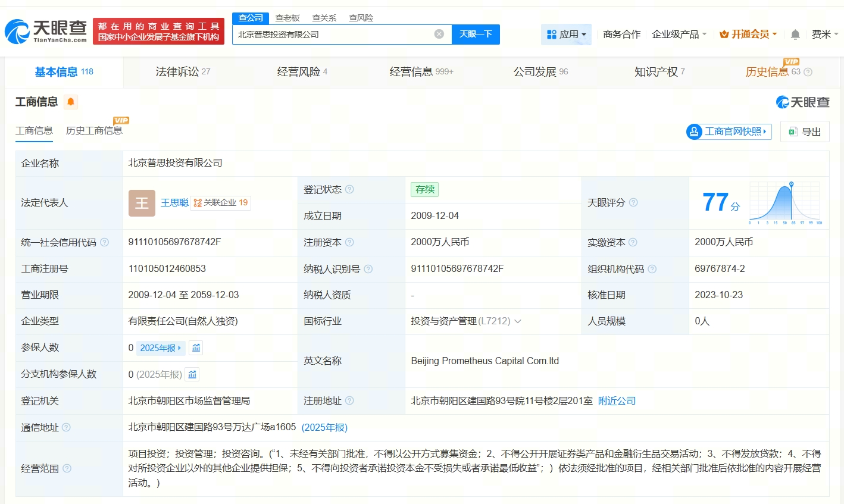The image size is (844, 504).
Task: Click the founding date 2009-12-04
Action: point(434,216)
